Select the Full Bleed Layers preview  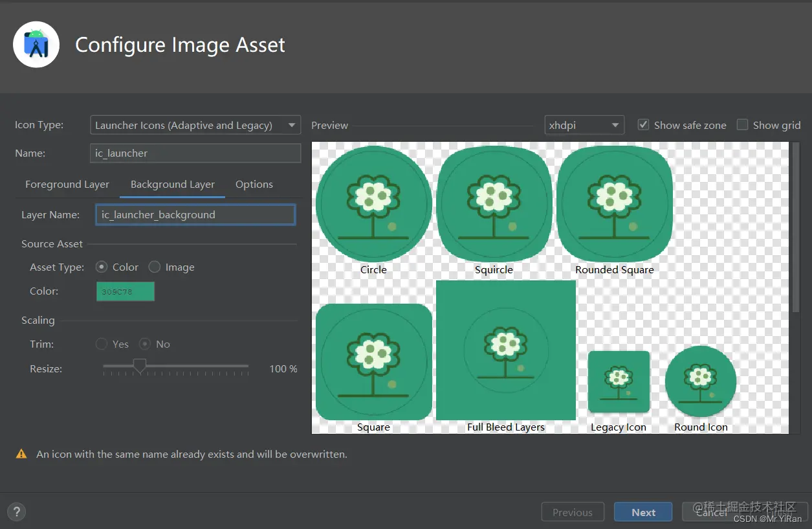(x=506, y=350)
